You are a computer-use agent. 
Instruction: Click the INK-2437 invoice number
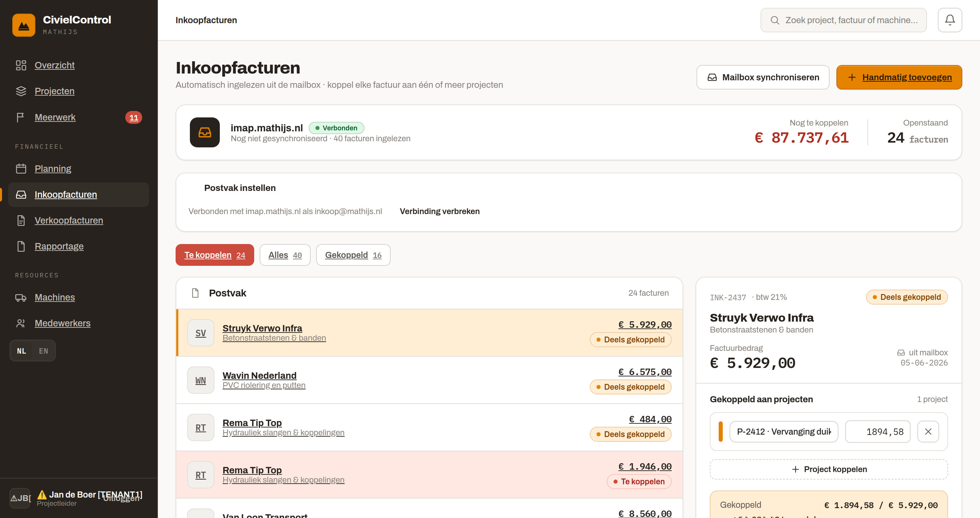(x=728, y=297)
